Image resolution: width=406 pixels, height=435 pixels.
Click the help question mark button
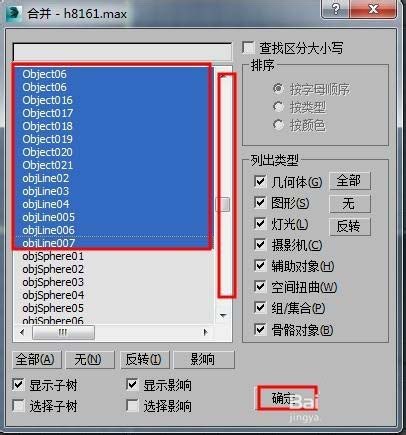click(x=336, y=8)
